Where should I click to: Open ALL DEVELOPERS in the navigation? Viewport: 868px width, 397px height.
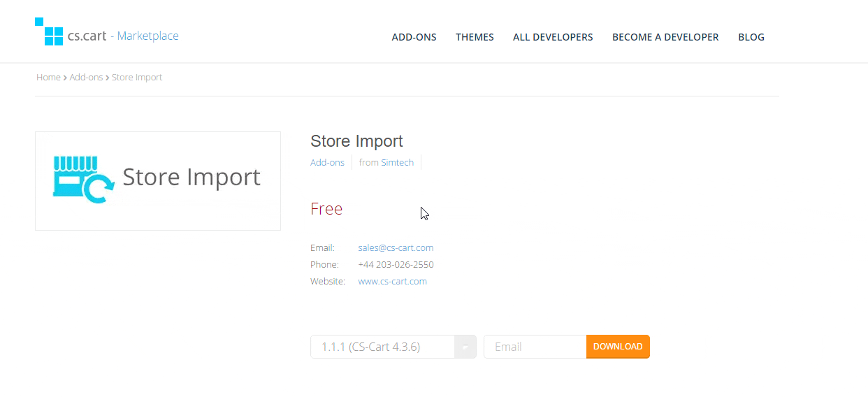click(x=553, y=37)
